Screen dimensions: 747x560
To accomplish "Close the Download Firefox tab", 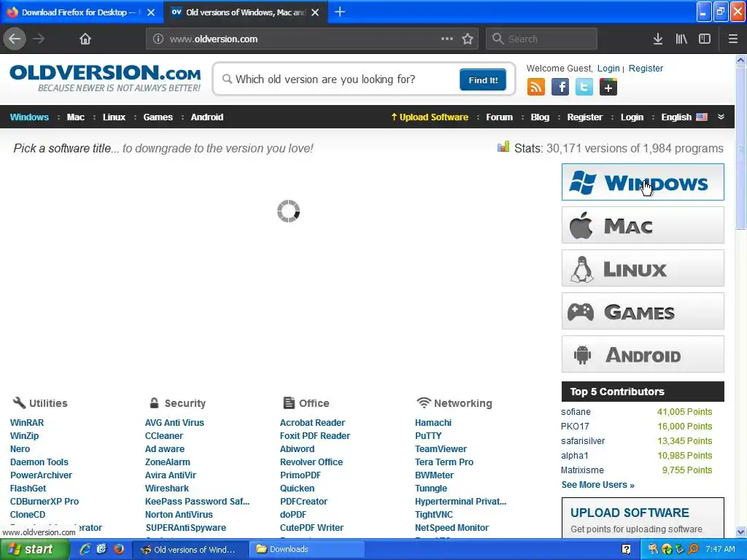I will (151, 12).
